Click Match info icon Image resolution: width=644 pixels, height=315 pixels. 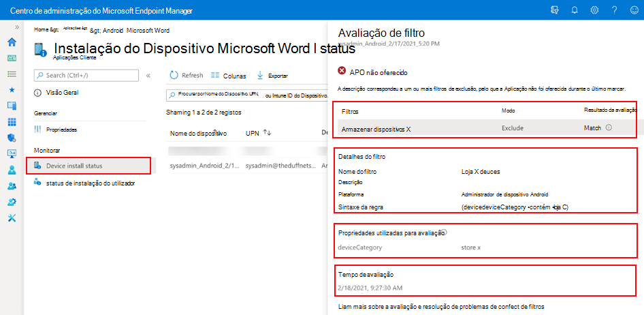pos(609,128)
